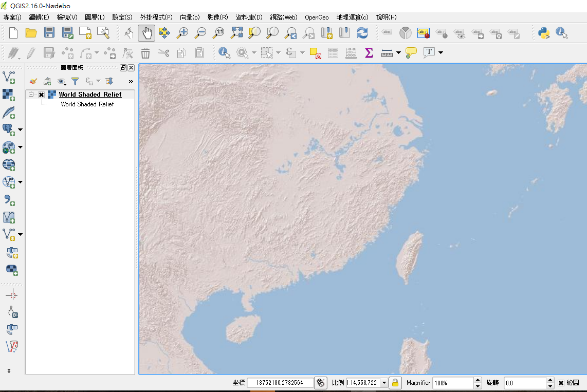Expand PostGIS layer dropdown arrow
The image size is (587, 392).
coord(21,130)
